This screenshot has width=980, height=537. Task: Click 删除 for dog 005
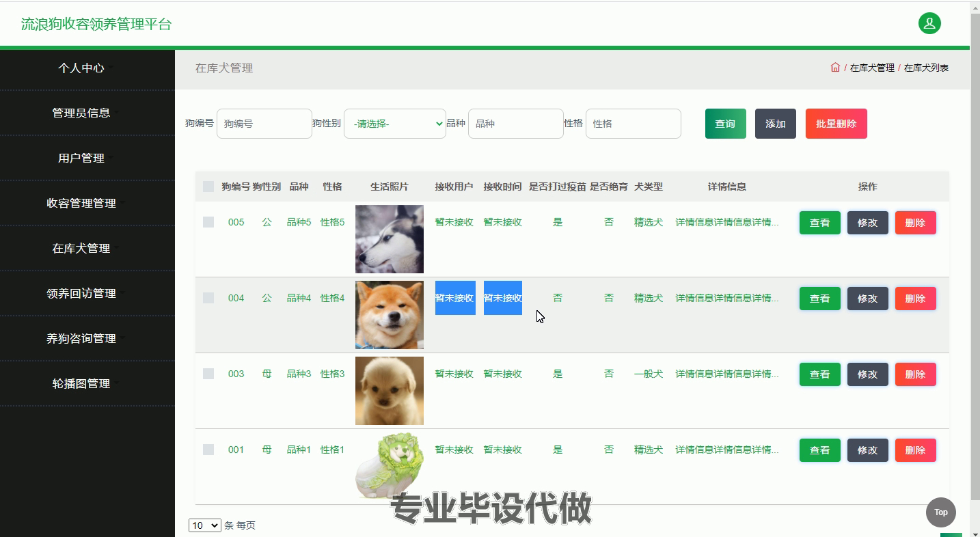coord(916,223)
